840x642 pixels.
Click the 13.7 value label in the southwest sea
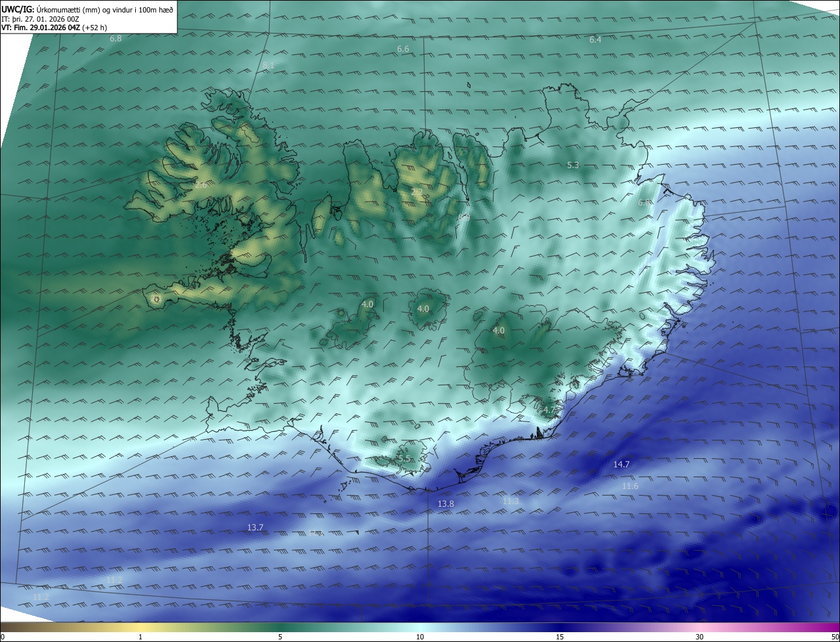point(255,527)
